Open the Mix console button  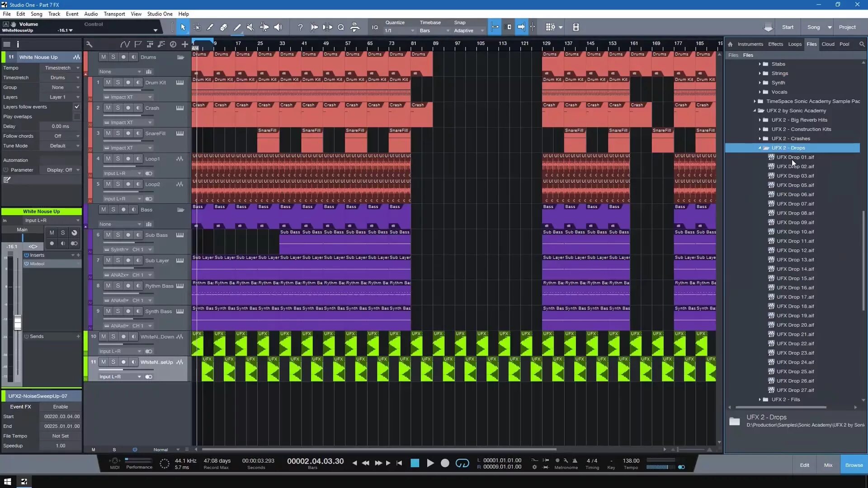click(828, 465)
